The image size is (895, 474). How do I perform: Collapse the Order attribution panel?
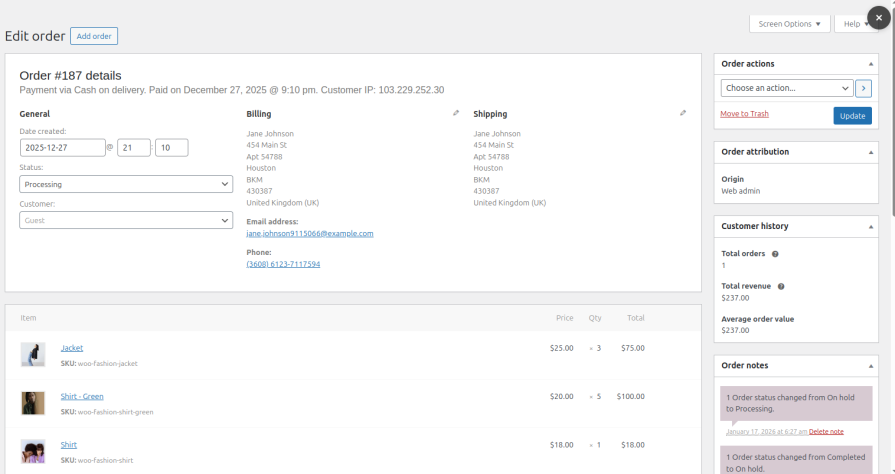pos(871,152)
